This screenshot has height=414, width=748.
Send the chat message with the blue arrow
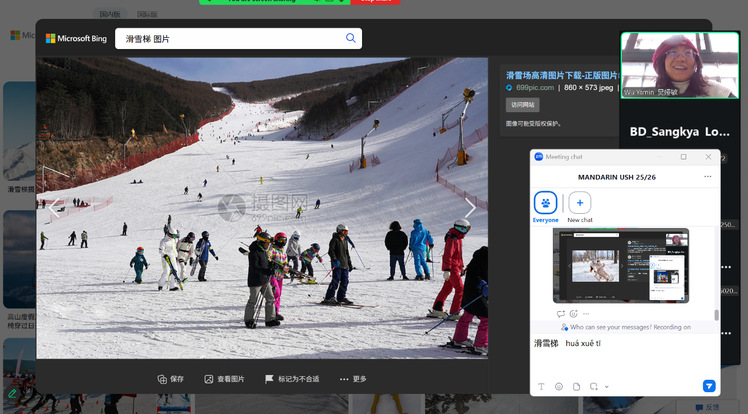click(709, 386)
